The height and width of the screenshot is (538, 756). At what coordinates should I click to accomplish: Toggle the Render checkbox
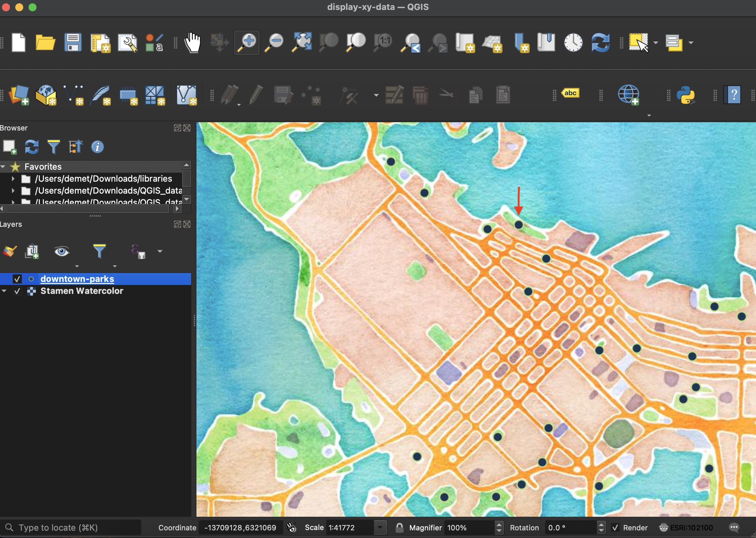point(615,527)
